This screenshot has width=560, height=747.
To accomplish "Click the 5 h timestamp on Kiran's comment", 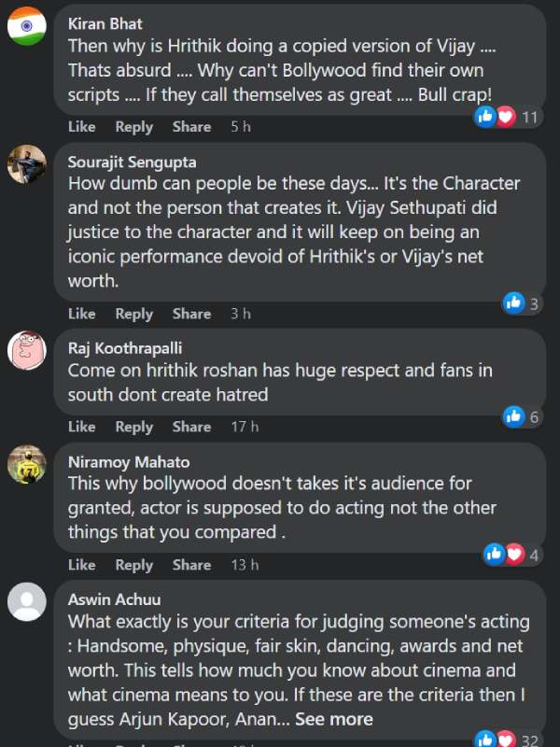I will click(x=241, y=127).
